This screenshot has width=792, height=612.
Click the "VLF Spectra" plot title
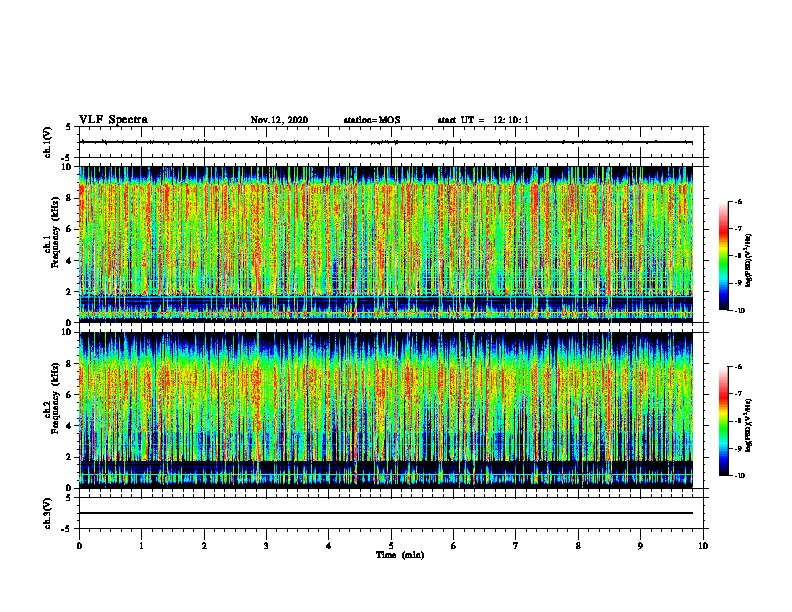click(x=113, y=120)
